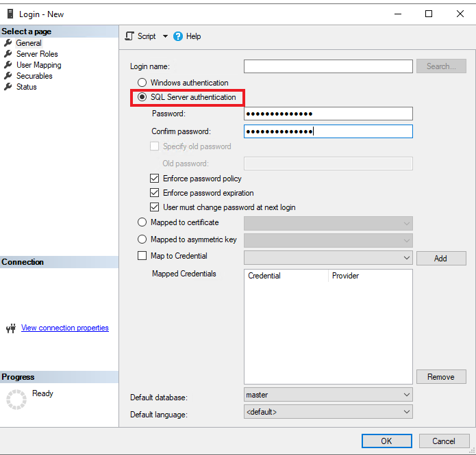
Task: Click the Confirm password field
Action: (328, 131)
